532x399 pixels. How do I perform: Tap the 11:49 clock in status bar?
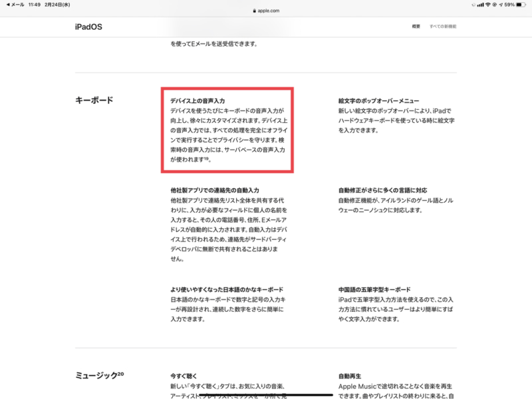(35, 5)
